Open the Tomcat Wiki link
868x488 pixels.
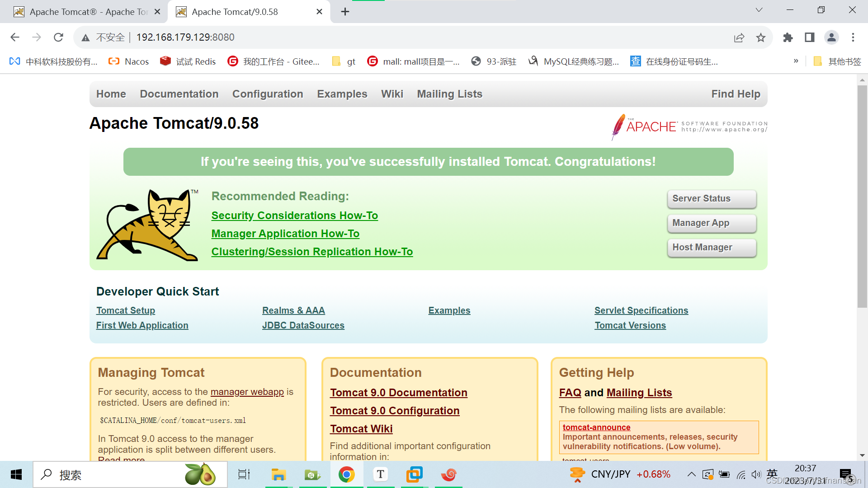pos(361,429)
